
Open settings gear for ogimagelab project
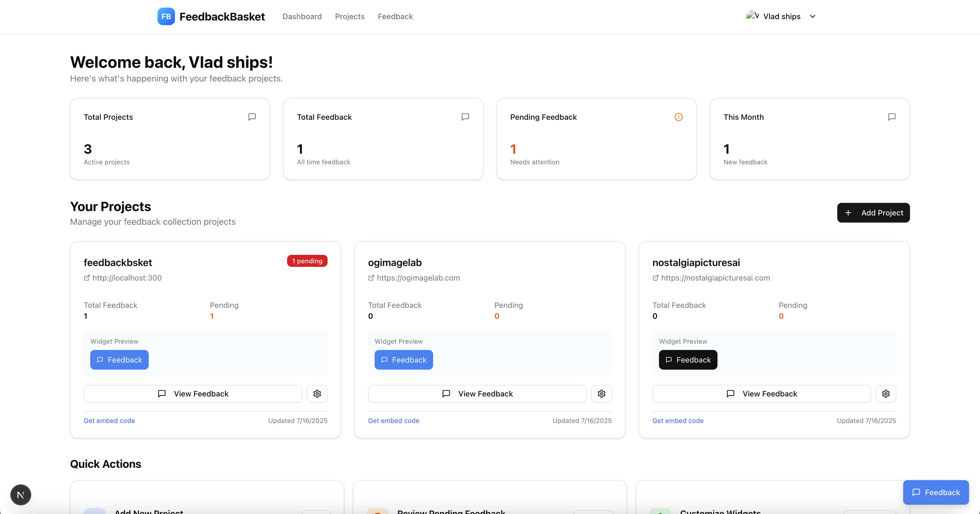[x=601, y=393]
